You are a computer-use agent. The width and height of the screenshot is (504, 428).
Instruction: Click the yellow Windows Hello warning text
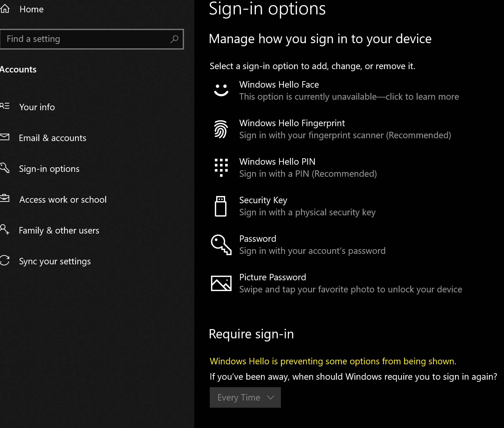tap(333, 361)
